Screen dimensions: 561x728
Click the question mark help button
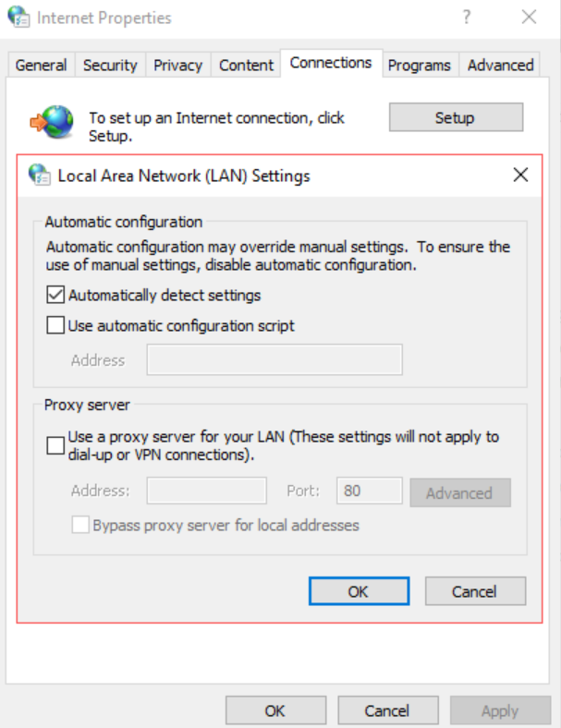click(x=468, y=18)
